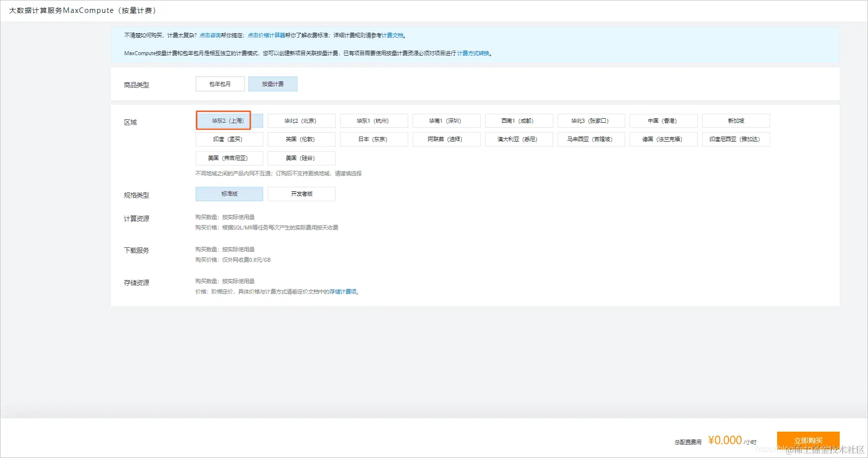Choose region 新加坡

click(736, 121)
